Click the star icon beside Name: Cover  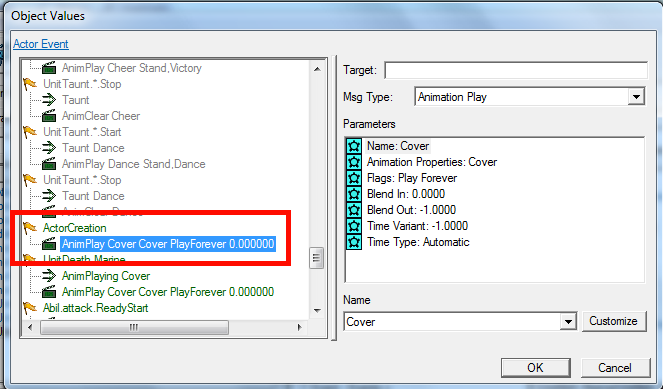(354, 146)
